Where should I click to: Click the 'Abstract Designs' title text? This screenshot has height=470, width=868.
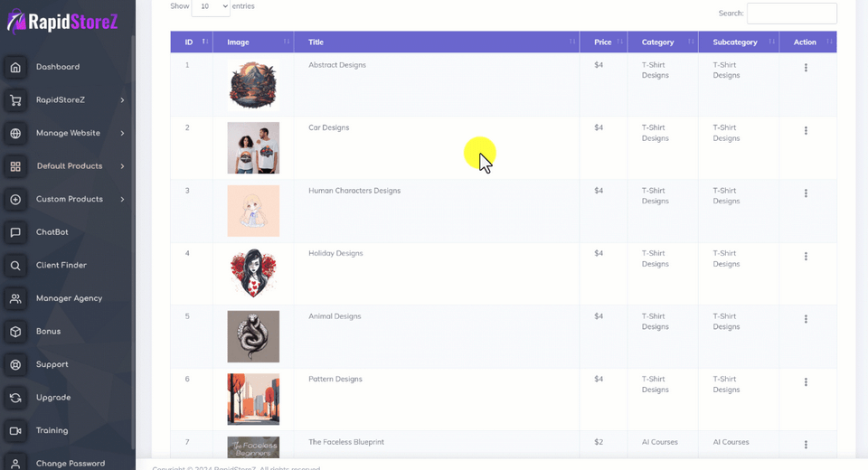[337, 65]
